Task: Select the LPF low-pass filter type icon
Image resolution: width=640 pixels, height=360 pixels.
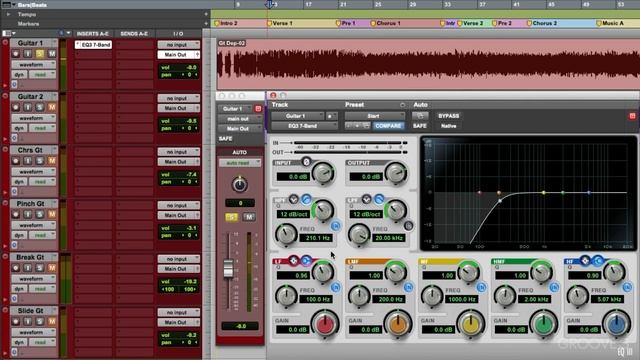Action: (379, 199)
